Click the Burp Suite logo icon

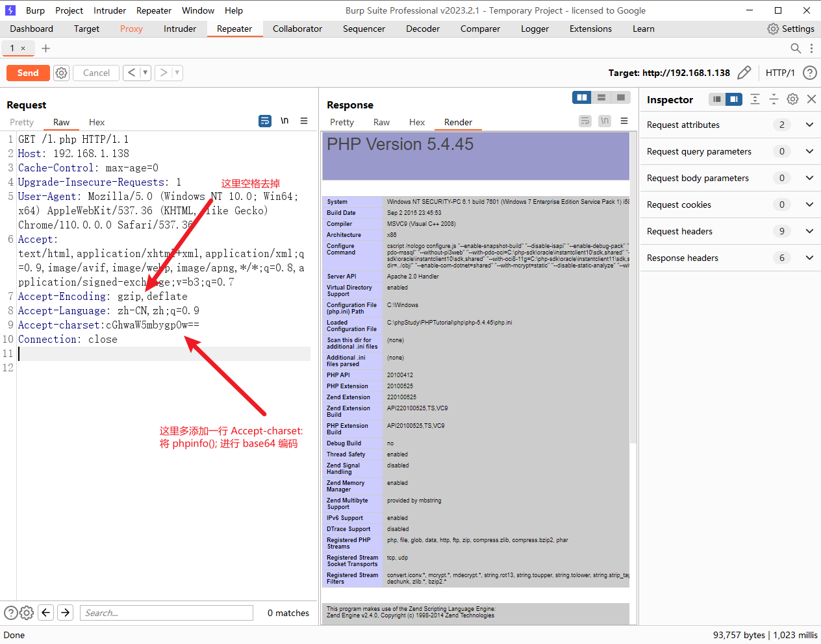(x=10, y=10)
